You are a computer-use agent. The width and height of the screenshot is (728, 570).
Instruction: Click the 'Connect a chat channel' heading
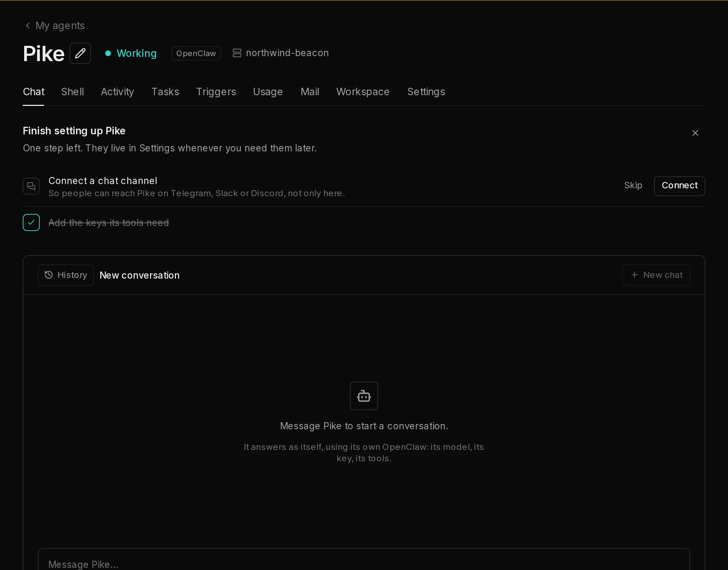(x=103, y=181)
